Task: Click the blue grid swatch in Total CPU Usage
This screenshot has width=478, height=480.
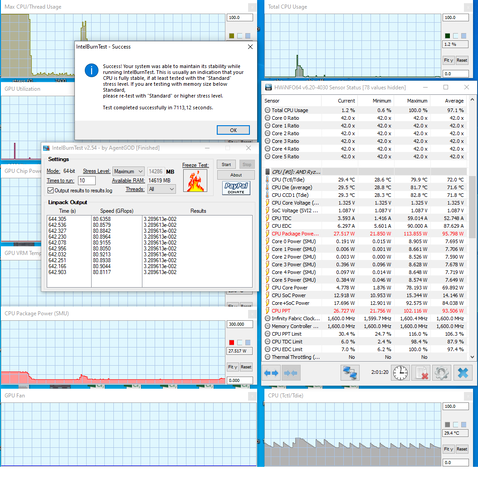Action: click(x=464, y=36)
